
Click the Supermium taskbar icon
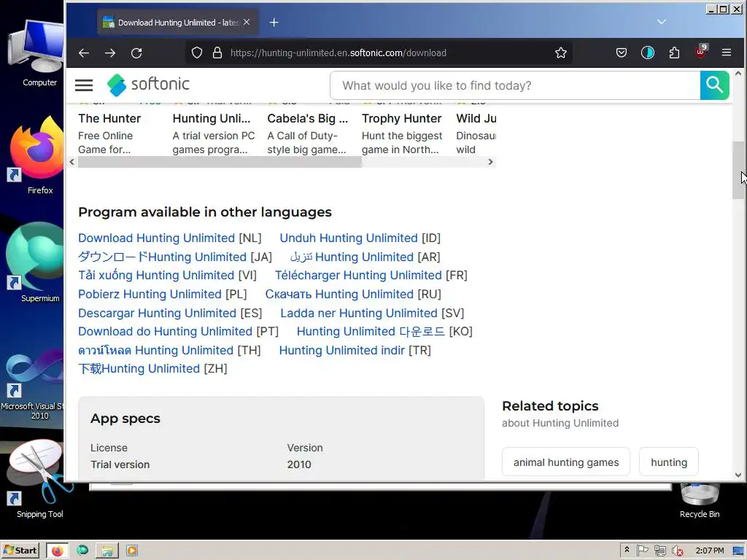[x=82, y=550]
